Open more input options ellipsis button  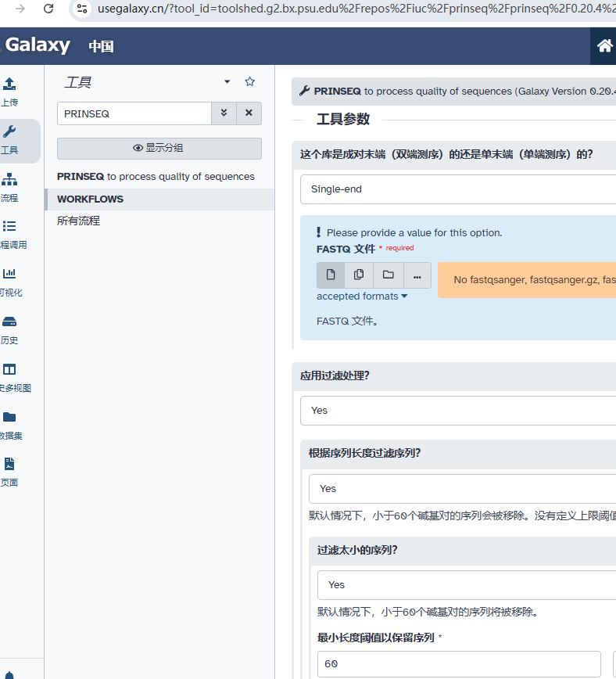pos(417,275)
